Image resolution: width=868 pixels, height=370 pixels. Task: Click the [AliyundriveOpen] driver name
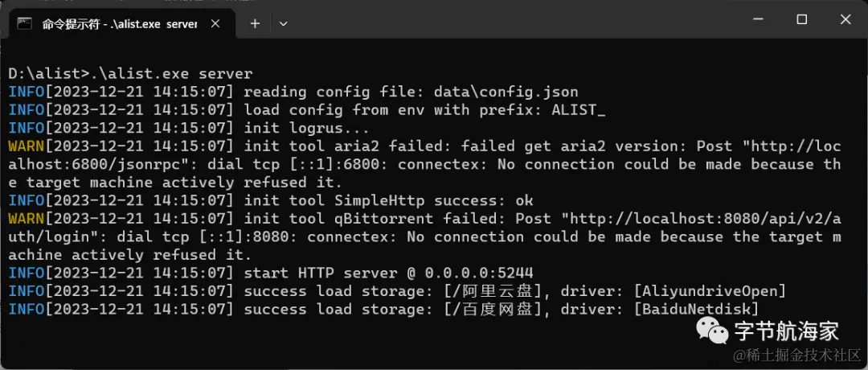point(710,291)
